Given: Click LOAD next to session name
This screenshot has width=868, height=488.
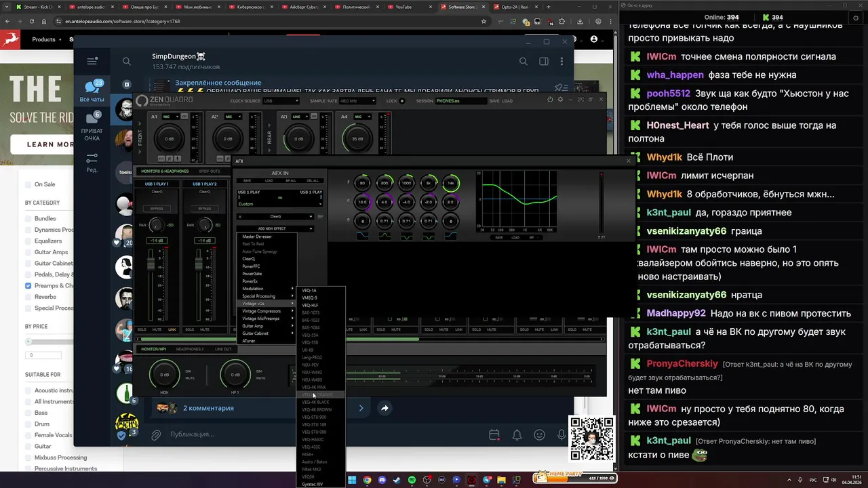Looking at the screenshot, I should (507, 101).
